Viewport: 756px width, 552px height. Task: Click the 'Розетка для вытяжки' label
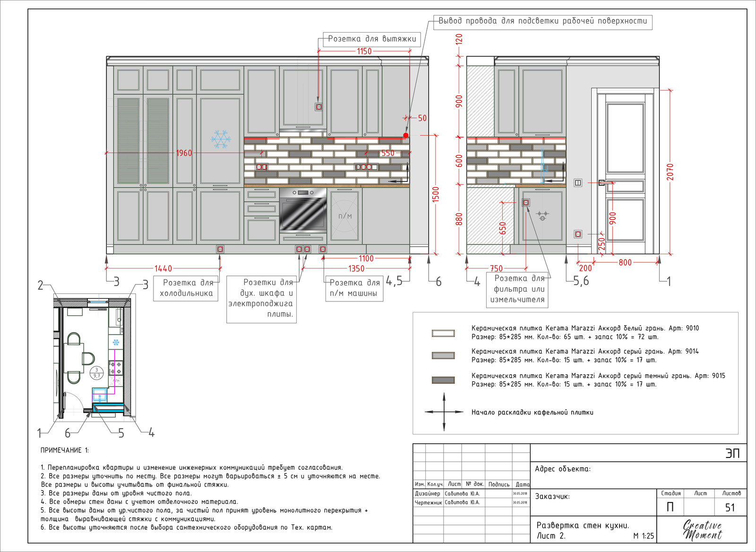tap(372, 39)
